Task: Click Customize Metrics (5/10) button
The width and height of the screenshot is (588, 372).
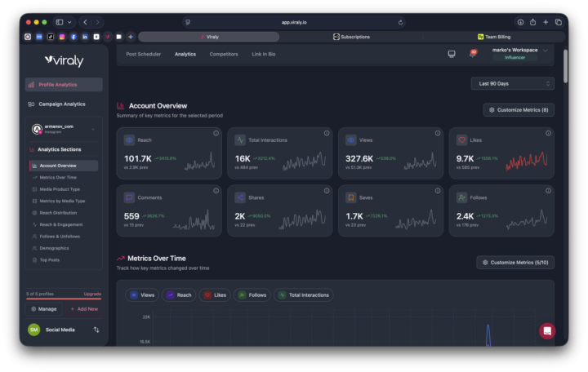Action: coord(515,263)
